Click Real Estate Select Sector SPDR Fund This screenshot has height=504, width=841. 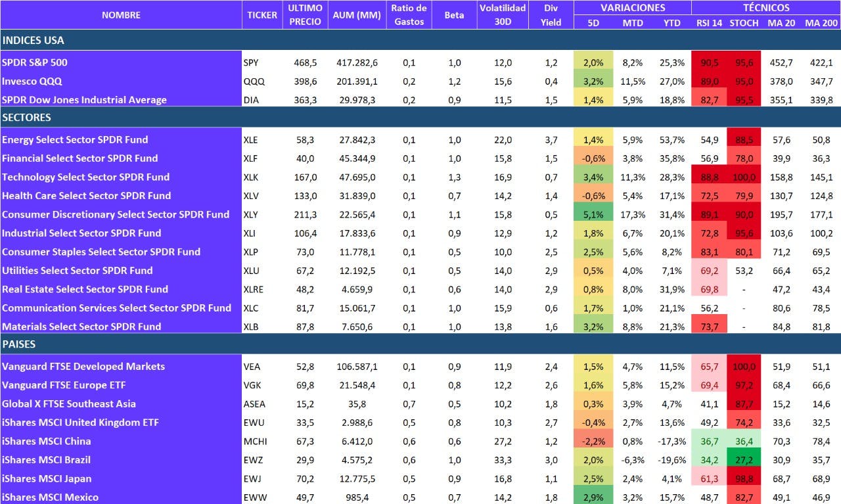coord(121,289)
